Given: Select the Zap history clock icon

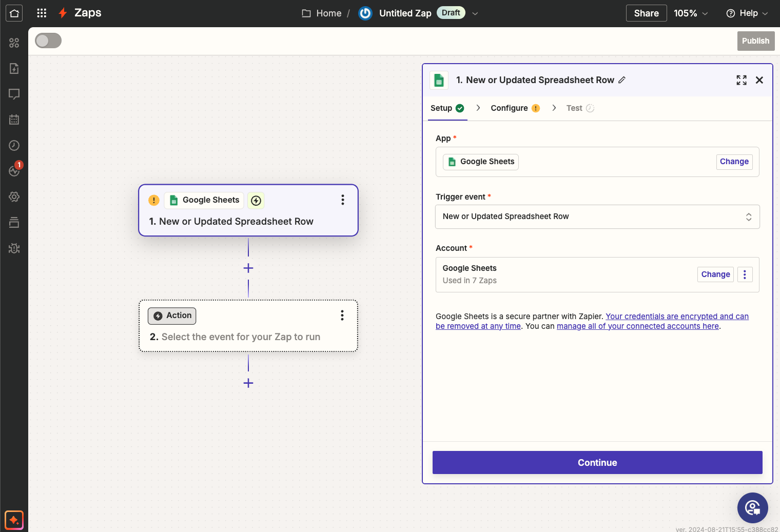Looking at the screenshot, I should (x=14, y=145).
